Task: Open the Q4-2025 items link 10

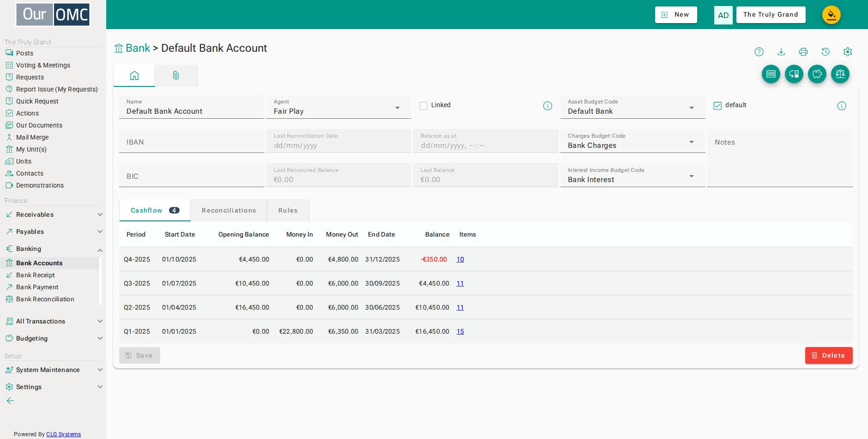Action: pos(460,259)
